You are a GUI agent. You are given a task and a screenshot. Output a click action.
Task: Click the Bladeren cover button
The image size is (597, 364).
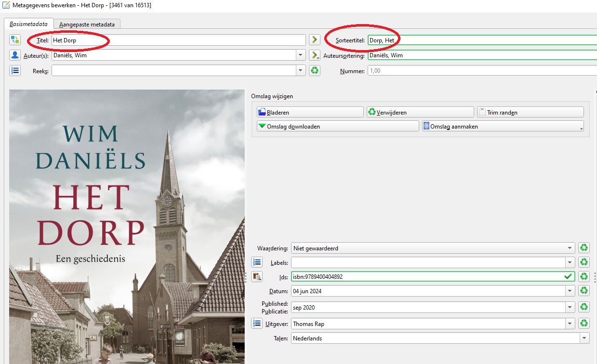click(310, 112)
